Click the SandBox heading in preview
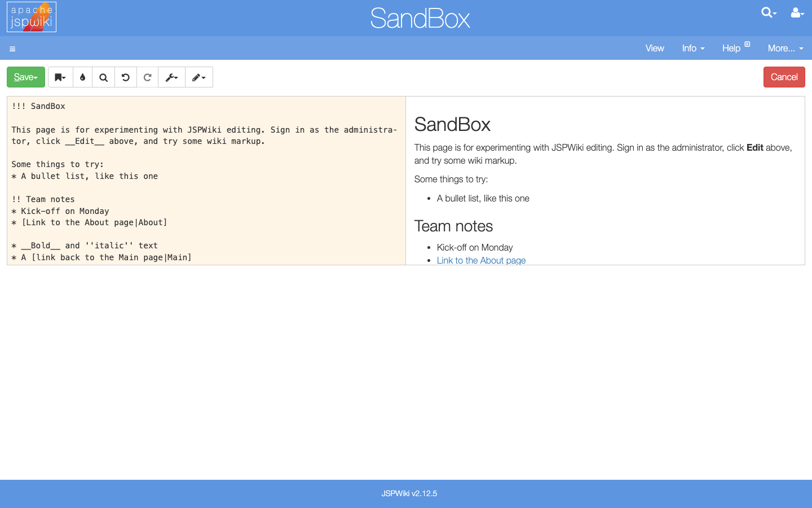 click(x=452, y=125)
